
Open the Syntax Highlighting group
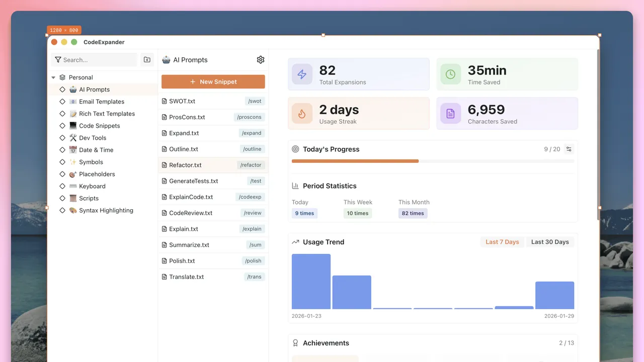[x=103, y=210]
